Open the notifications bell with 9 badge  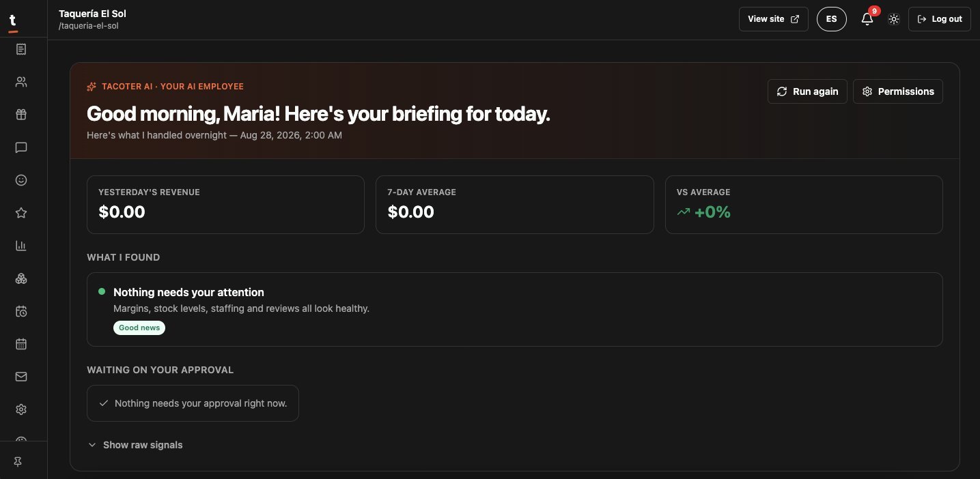[x=867, y=18]
